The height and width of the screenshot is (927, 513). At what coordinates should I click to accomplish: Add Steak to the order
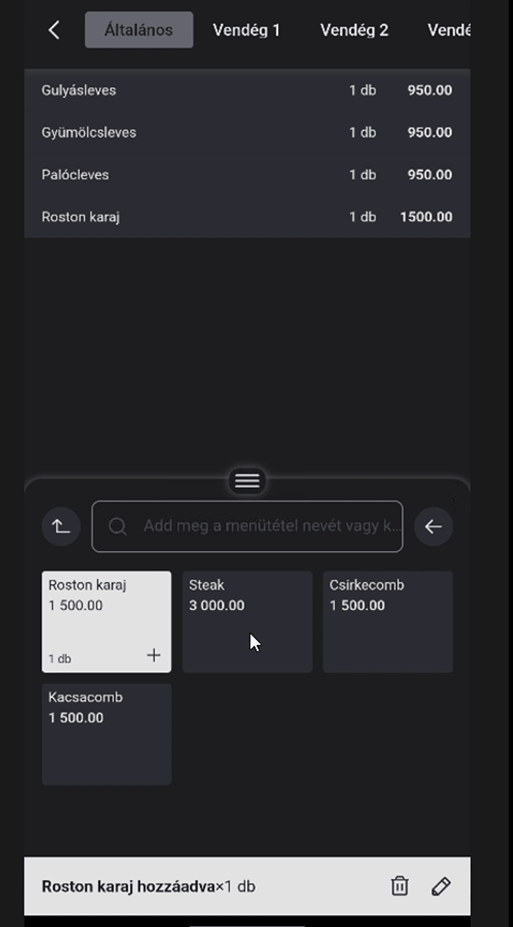point(247,621)
